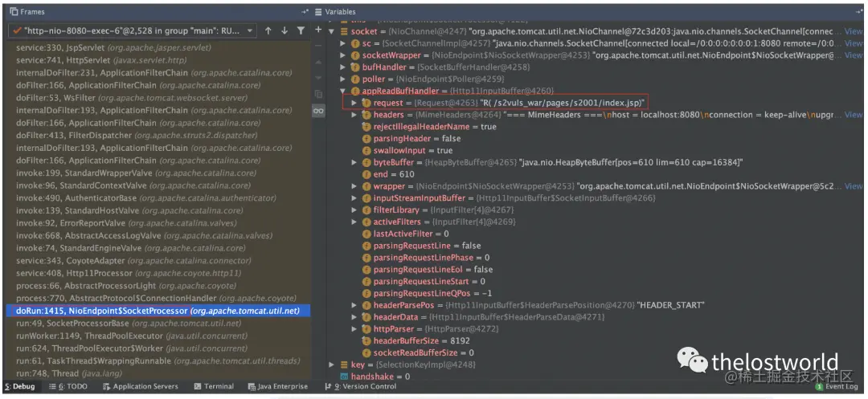The image size is (868, 399).
Task: Expand the headerData node
Action: tap(354, 317)
